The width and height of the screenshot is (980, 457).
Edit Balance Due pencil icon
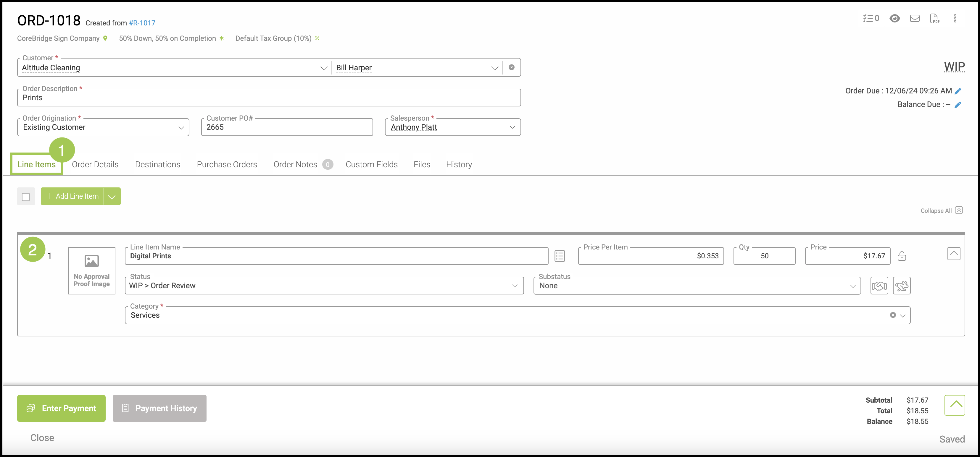(x=958, y=105)
